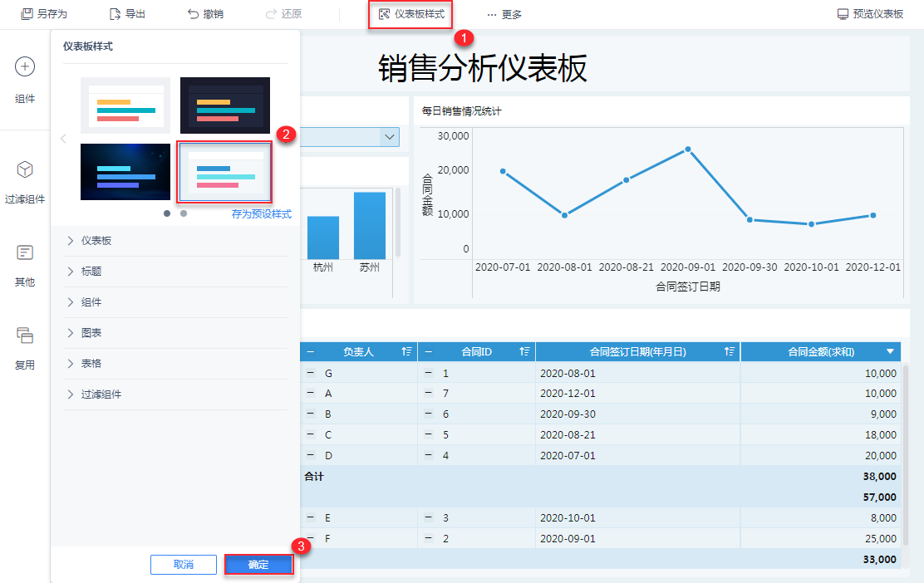The height and width of the screenshot is (583, 924).
Task: Collapse the 负责人 column header minus
Action: (x=311, y=351)
